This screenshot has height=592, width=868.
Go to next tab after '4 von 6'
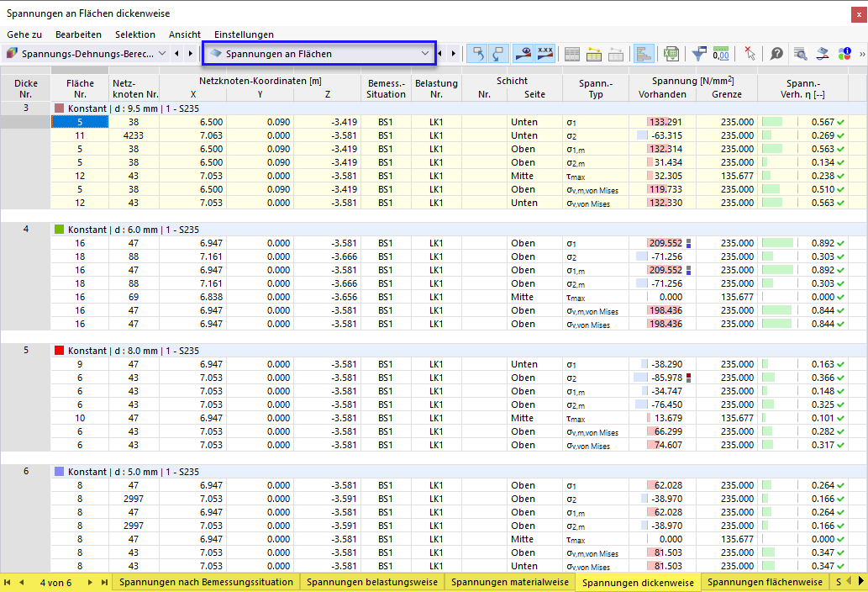click(x=90, y=582)
